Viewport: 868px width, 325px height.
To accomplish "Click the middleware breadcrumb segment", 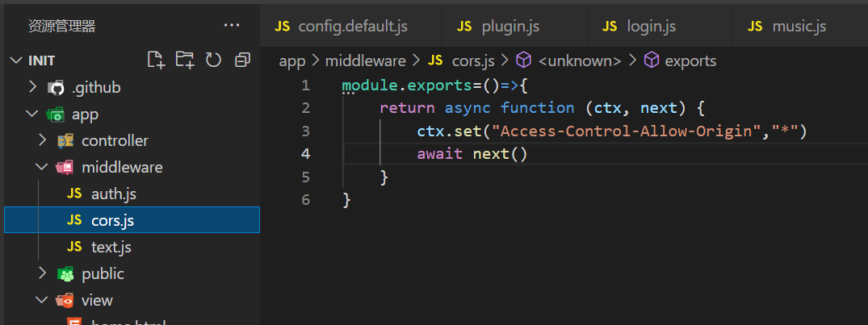I will [365, 60].
